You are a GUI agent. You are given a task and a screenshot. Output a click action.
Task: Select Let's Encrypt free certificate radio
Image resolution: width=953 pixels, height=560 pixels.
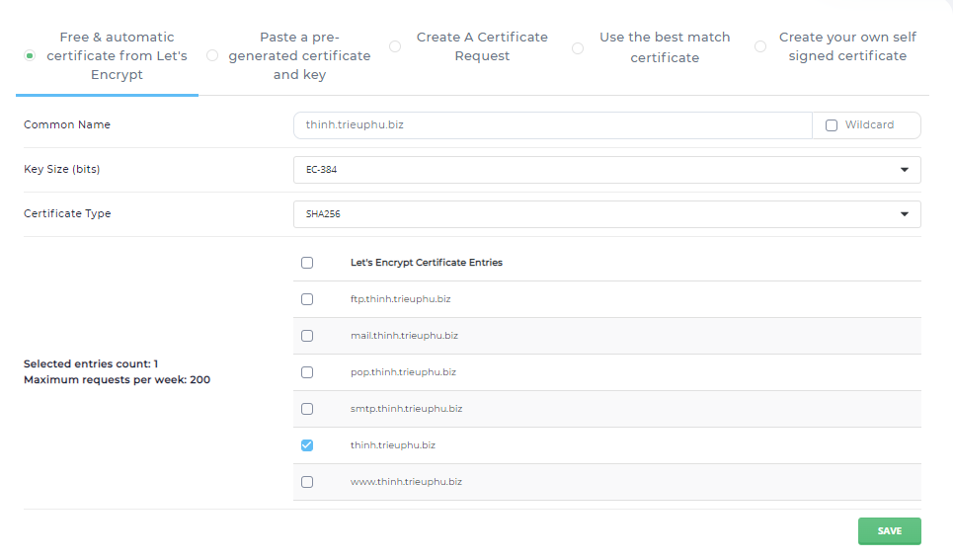coord(30,56)
